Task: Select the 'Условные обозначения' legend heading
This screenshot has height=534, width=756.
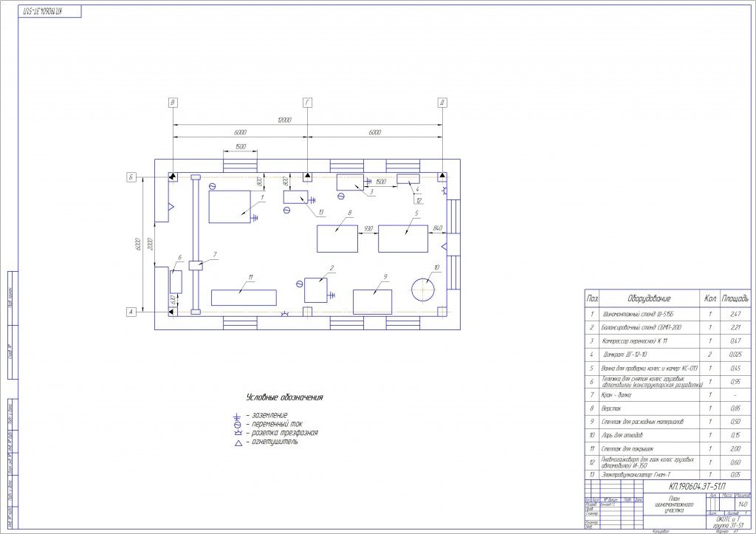Action: click(285, 397)
